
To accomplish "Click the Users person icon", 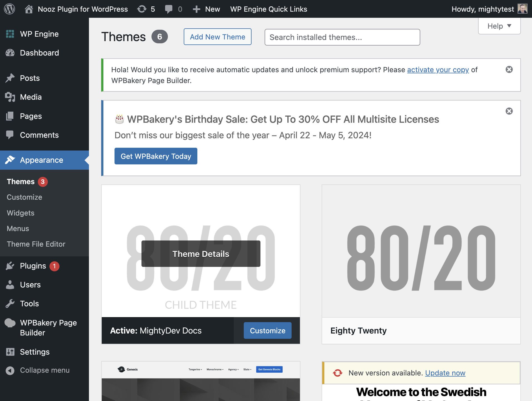I will (x=10, y=285).
